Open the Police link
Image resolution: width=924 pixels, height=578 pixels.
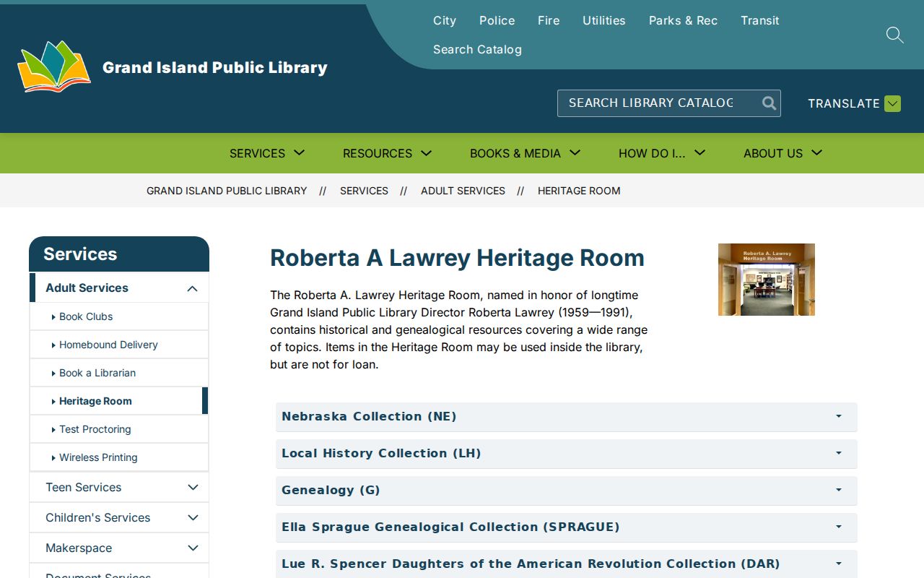click(497, 20)
